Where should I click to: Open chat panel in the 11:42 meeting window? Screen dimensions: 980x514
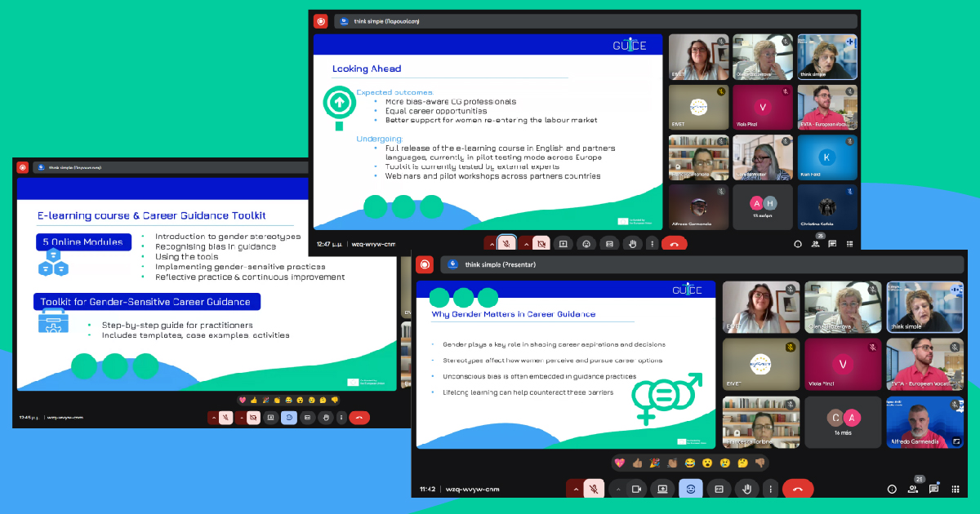point(933,489)
